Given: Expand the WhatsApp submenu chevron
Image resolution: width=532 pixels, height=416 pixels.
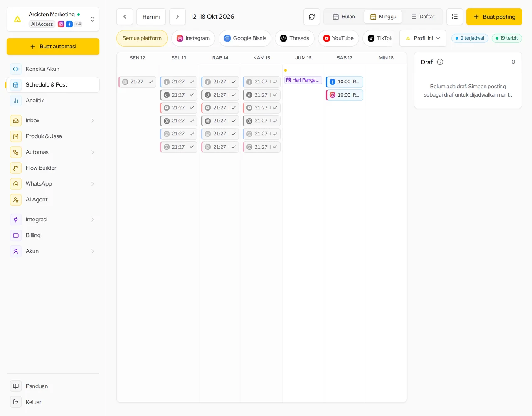Looking at the screenshot, I should [x=93, y=184].
